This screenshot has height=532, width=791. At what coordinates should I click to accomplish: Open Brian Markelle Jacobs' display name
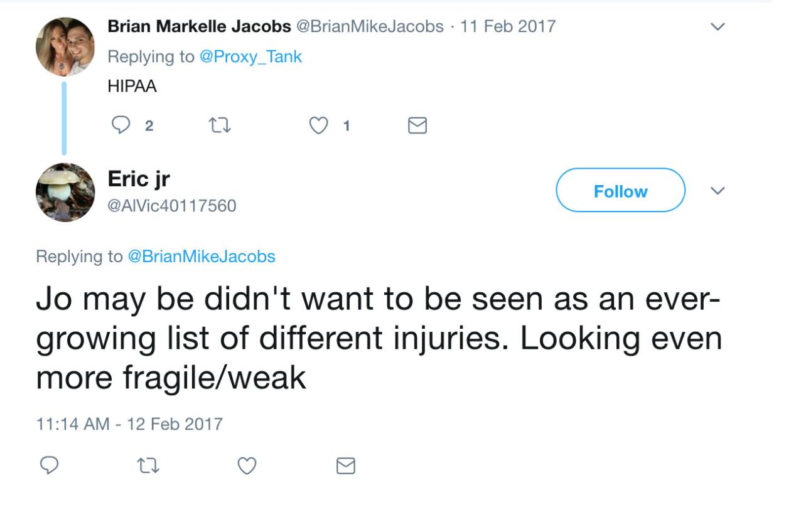coord(199,26)
